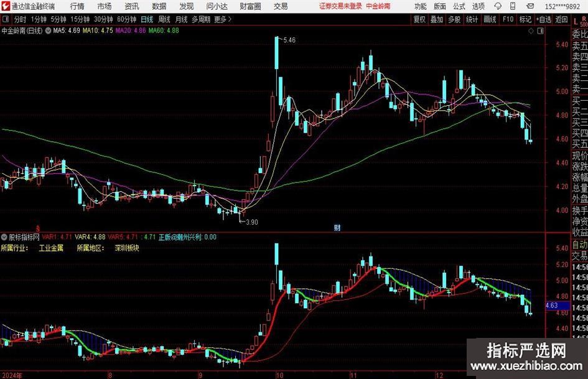Click the MA5: 4.69 indicator label
Viewport: 588px width, 379px height.
coord(67,30)
